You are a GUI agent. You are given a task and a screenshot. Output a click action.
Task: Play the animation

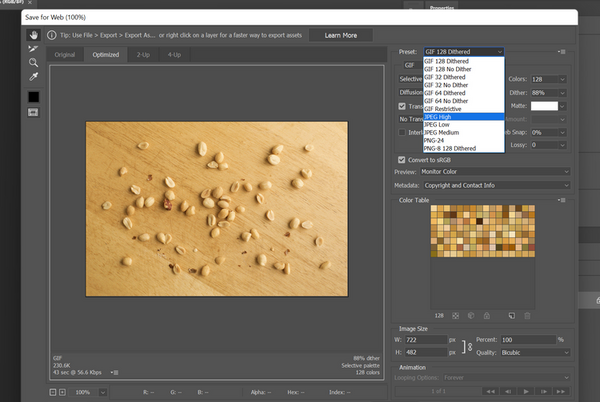526,391
